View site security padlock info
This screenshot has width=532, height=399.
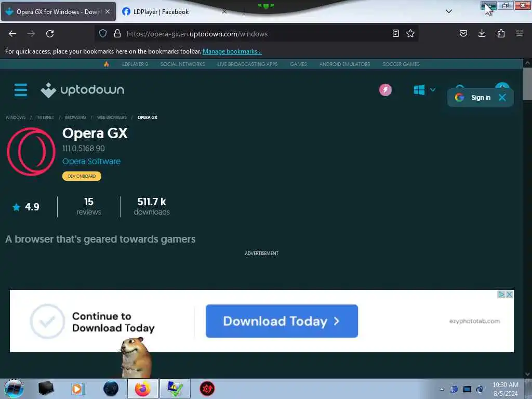click(x=117, y=33)
